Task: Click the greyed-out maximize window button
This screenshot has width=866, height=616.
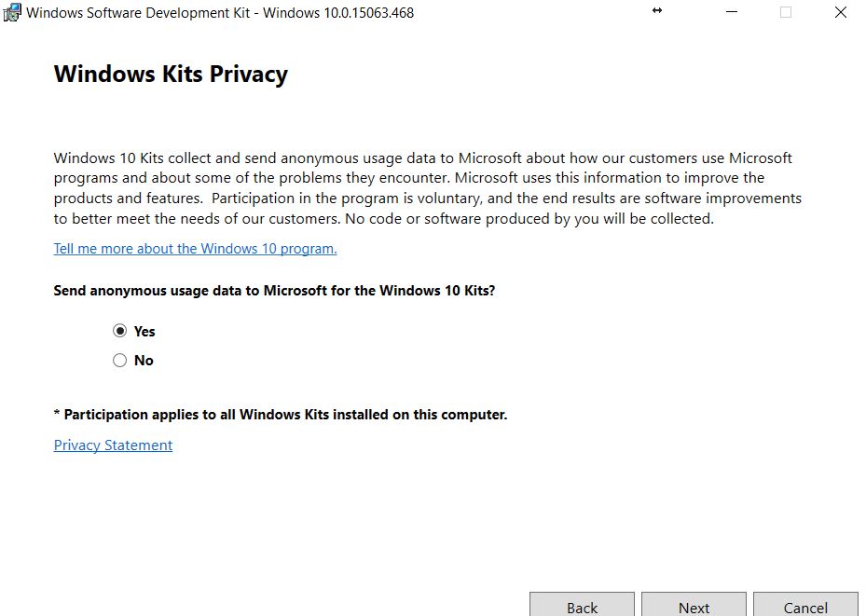Action: [x=786, y=13]
